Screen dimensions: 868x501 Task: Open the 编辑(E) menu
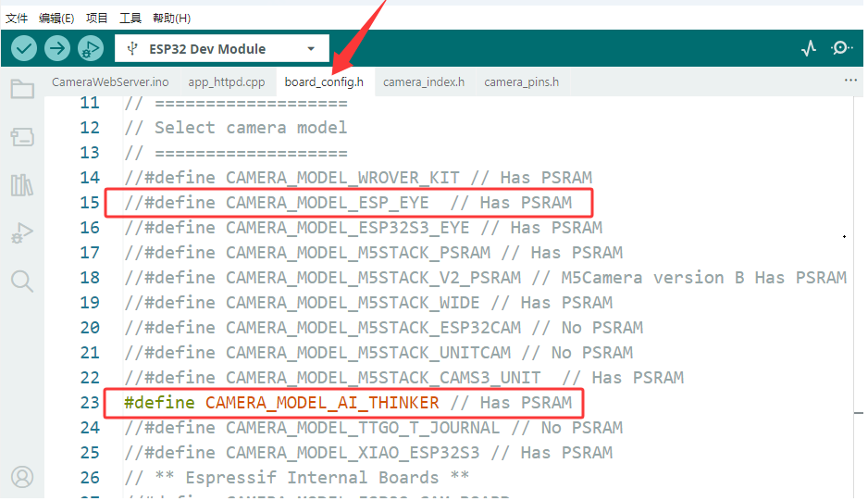tap(56, 19)
